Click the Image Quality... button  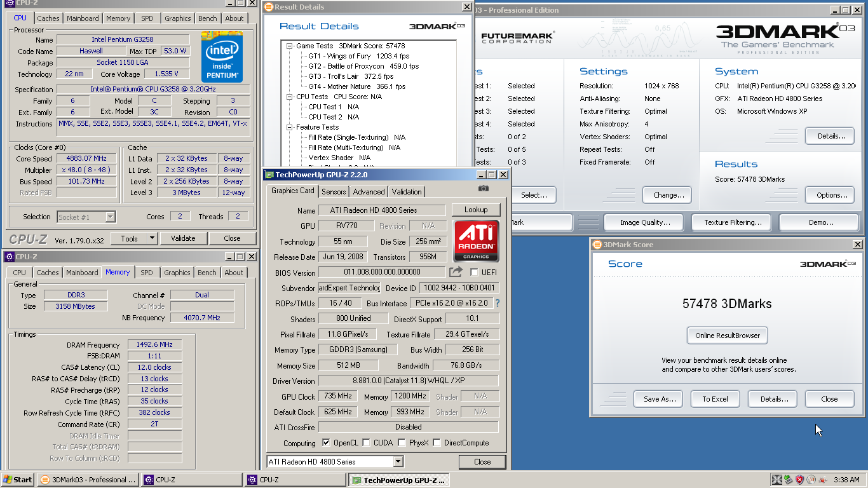tap(645, 222)
